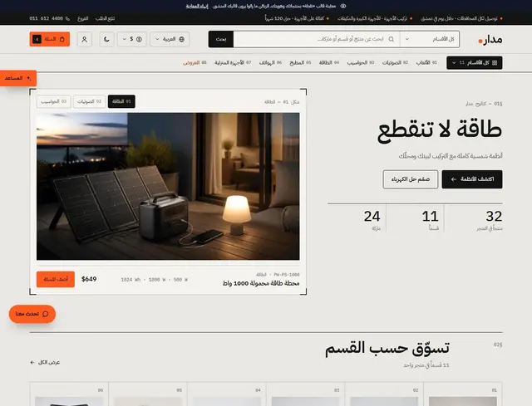Open the 02 الصوتيات nav category
This screenshot has height=406, width=532.
[395, 63]
